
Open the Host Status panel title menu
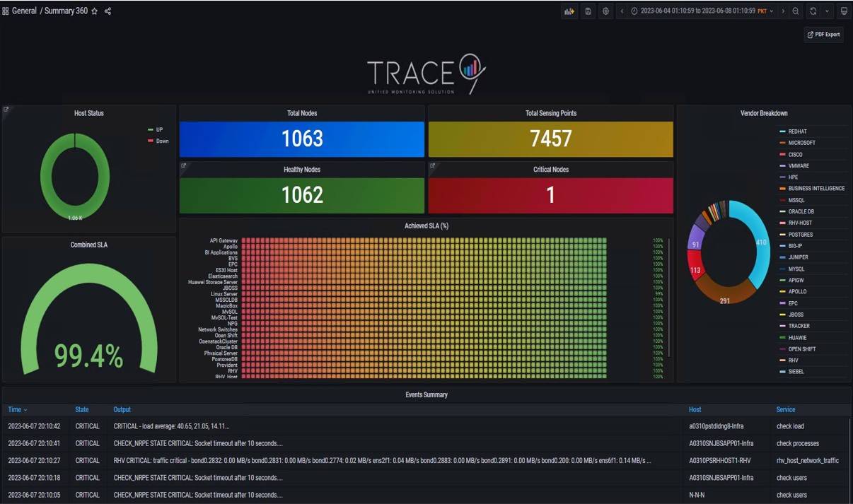pos(89,113)
